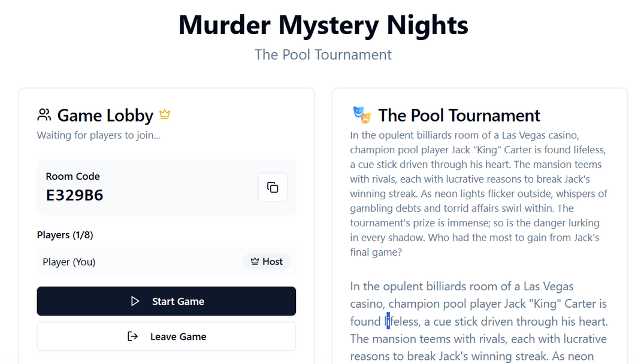The image size is (635, 364).
Task: Copy the room code with clipboard icon
Action: click(x=273, y=187)
